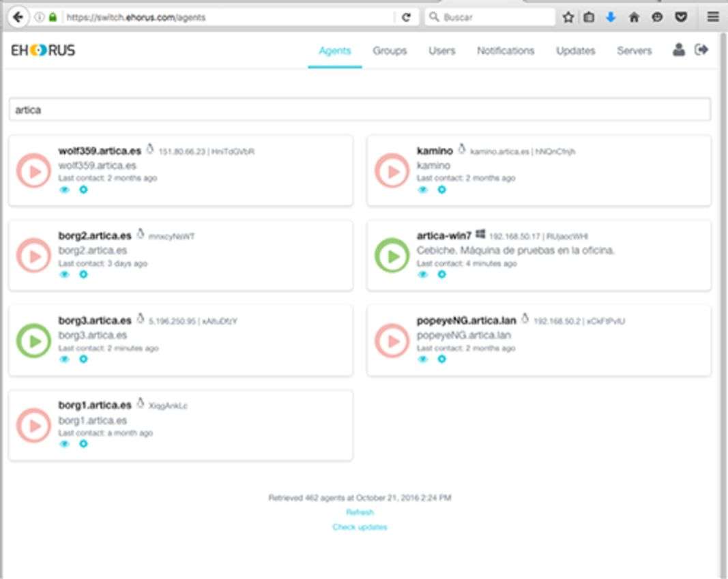Switch to the Groups tab
728x579 pixels.
(390, 50)
